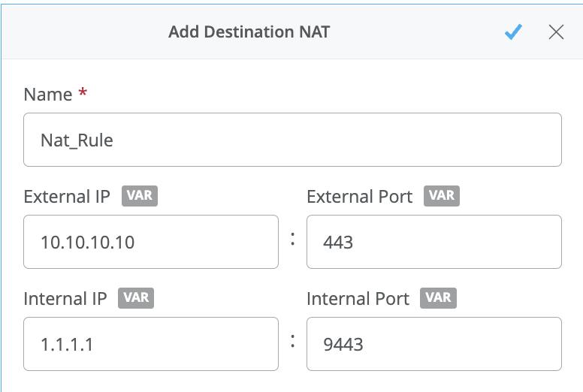
Task: Click the Name field containing Nat_Rule
Action: coord(292,140)
